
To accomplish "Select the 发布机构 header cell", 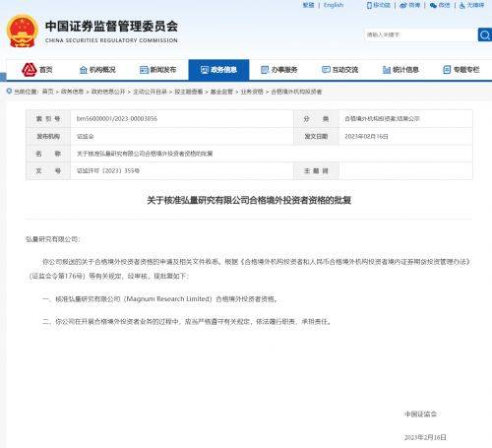I will click(48, 136).
